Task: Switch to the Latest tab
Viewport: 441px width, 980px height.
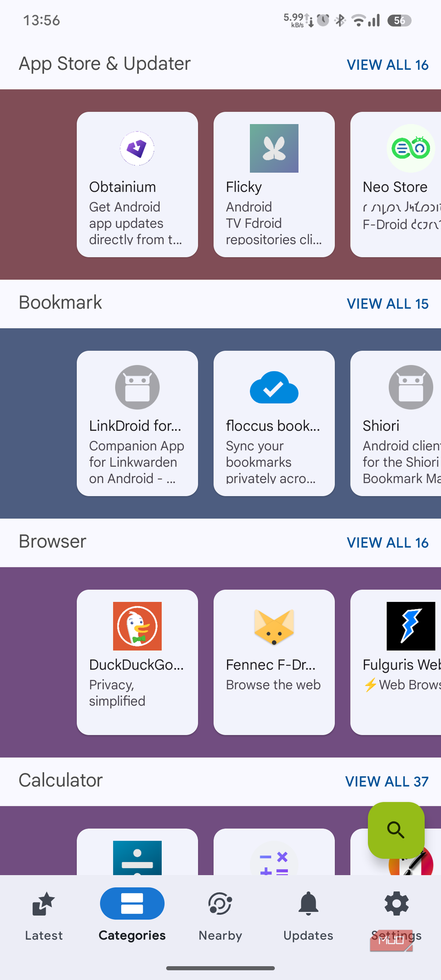Action: click(x=44, y=915)
